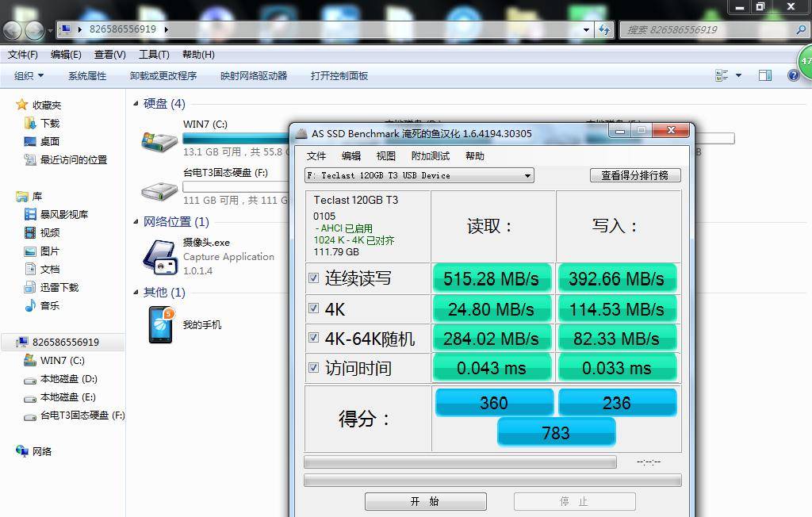Click the blue Help icon in Explorer
The height and width of the screenshot is (517, 812).
pos(792,75)
